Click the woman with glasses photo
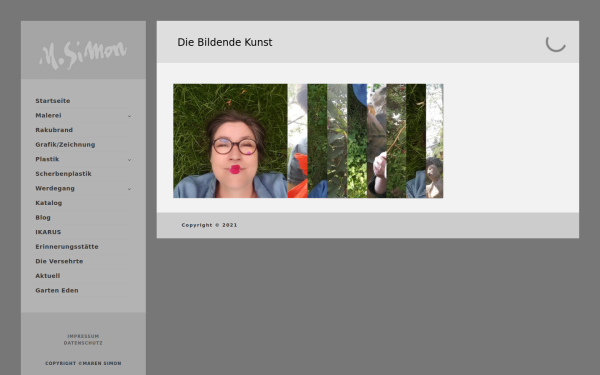Viewport: 600px width, 375px height. tap(230, 141)
